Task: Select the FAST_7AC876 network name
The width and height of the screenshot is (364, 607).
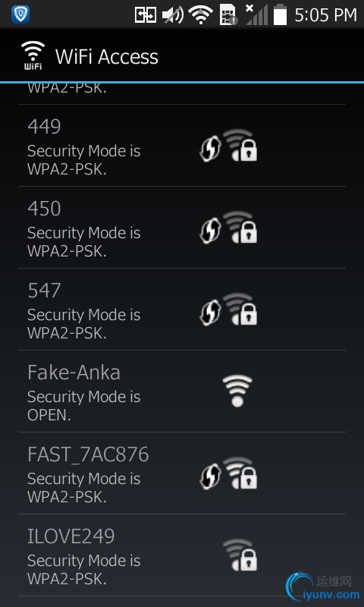Action: [88, 454]
